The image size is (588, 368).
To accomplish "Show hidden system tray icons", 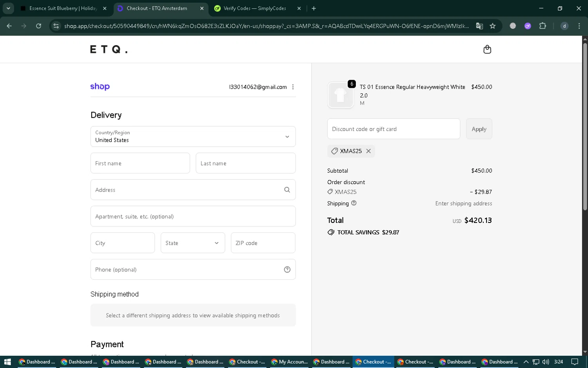I will pyautogui.click(x=526, y=362).
